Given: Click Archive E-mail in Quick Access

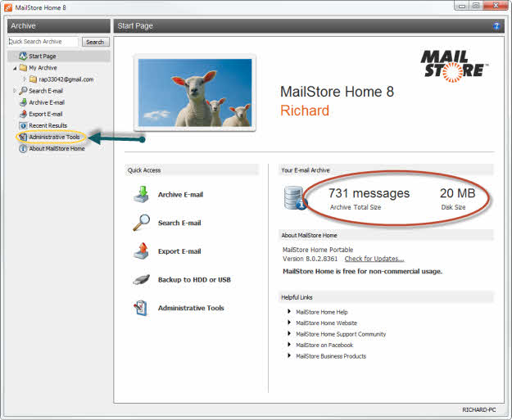Looking at the screenshot, I should tap(180, 195).
